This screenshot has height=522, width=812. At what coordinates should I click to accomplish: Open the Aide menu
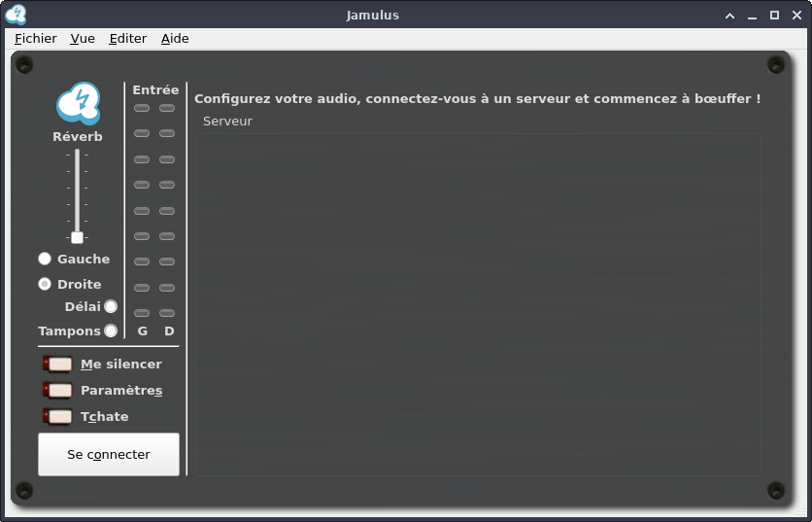tap(175, 38)
